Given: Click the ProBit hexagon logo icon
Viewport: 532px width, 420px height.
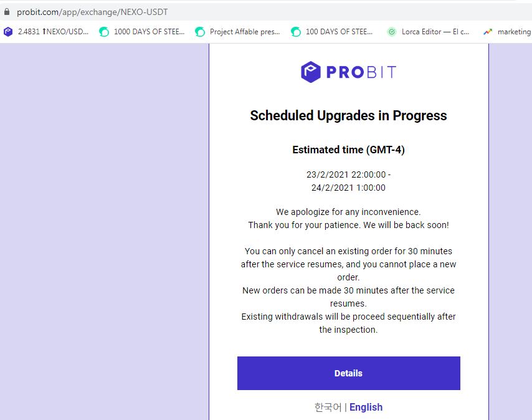Looking at the screenshot, I should (310, 72).
